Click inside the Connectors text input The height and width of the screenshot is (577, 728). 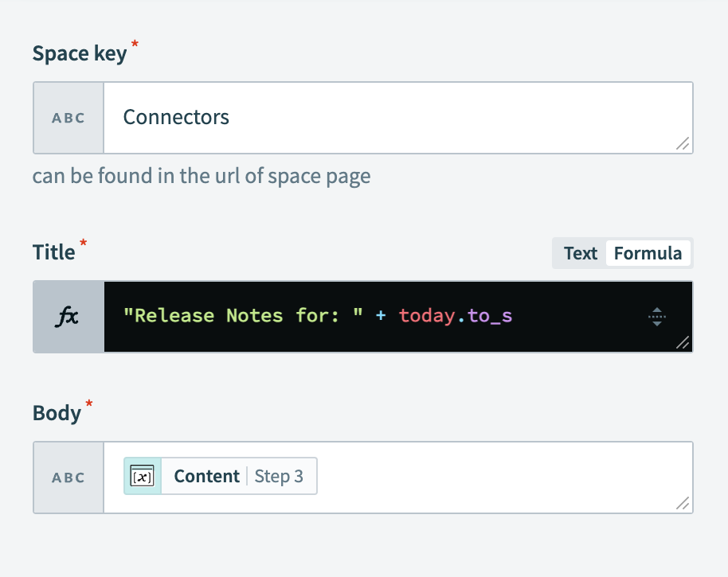pyautogui.click(x=319, y=117)
